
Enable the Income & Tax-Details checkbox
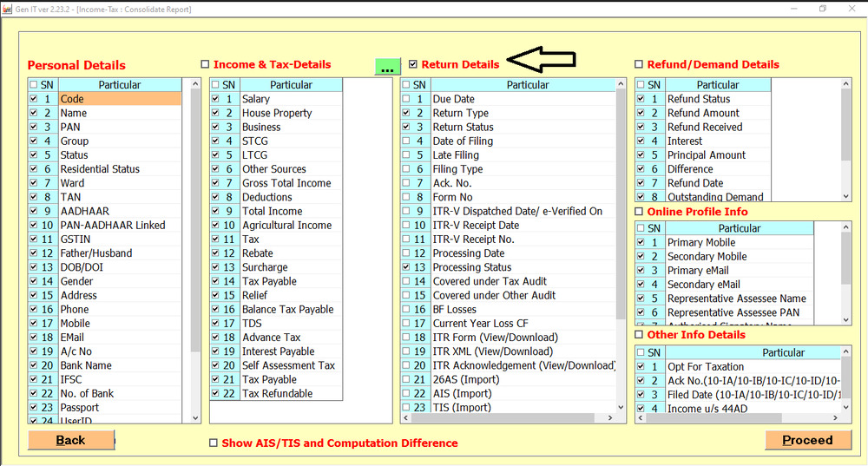click(206, 64)
